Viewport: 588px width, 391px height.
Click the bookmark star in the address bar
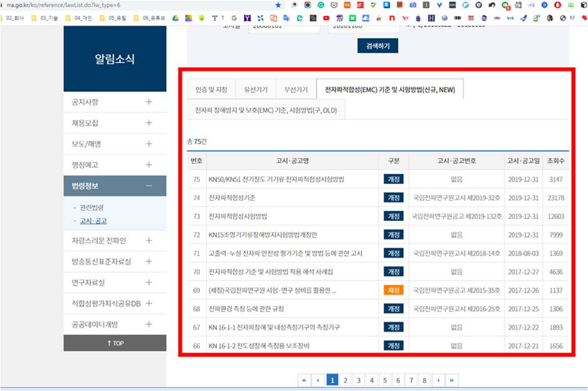(x=278, y=5)
